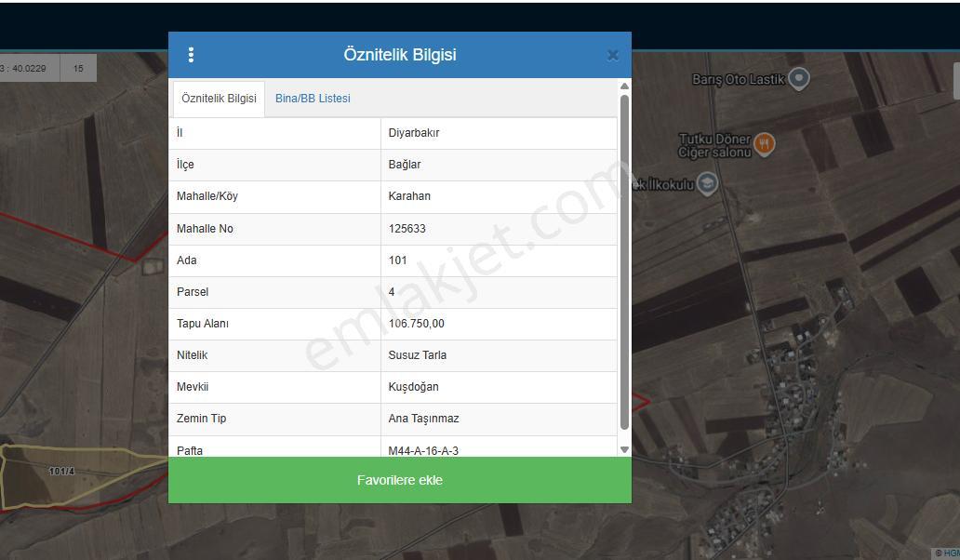Click the Nitelik label cell
This screenshot has height=560, width=960.
tap(275, 355)
